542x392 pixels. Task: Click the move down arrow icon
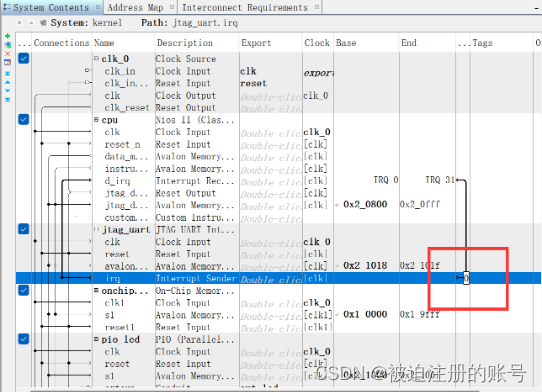[7, 91]
